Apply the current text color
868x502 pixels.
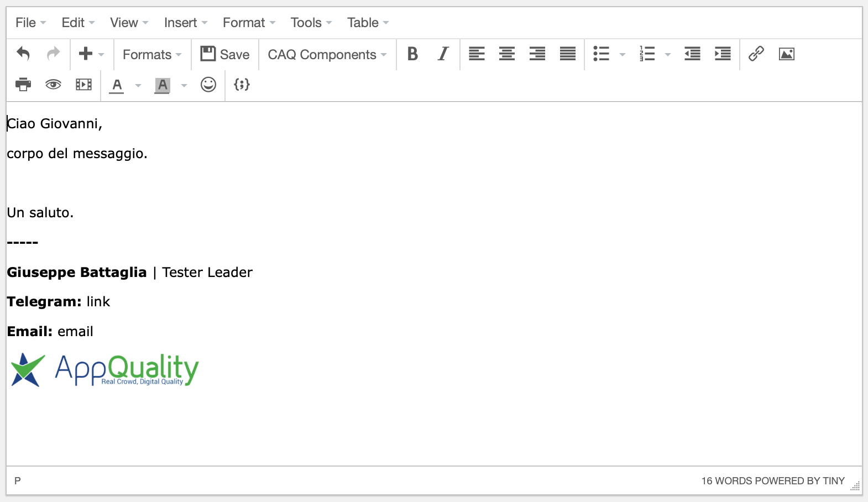click(117, 85)
